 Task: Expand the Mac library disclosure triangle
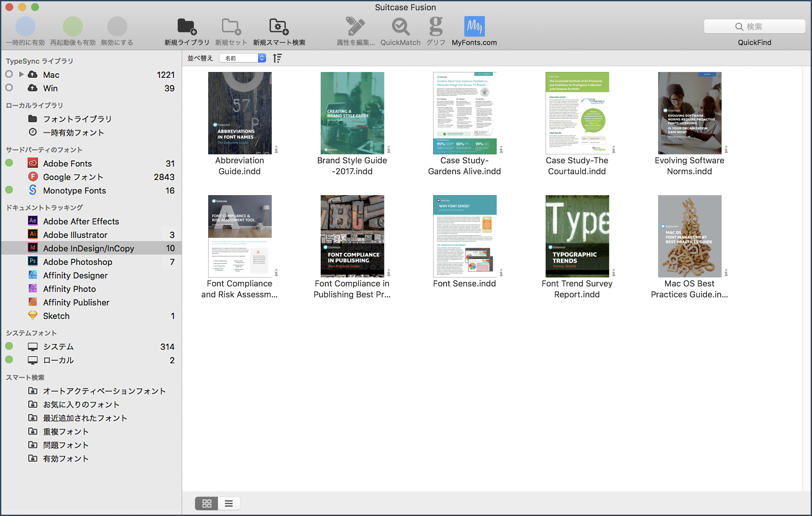point(21,74)
